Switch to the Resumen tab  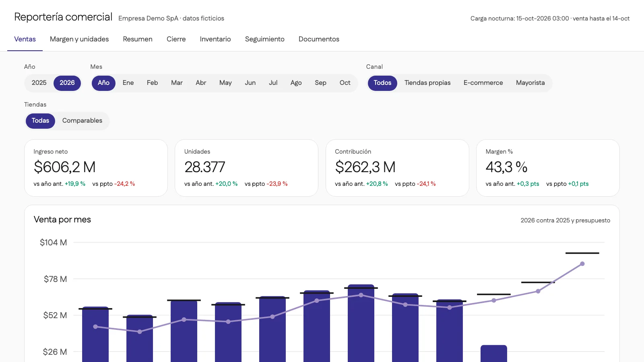(138, 39)
